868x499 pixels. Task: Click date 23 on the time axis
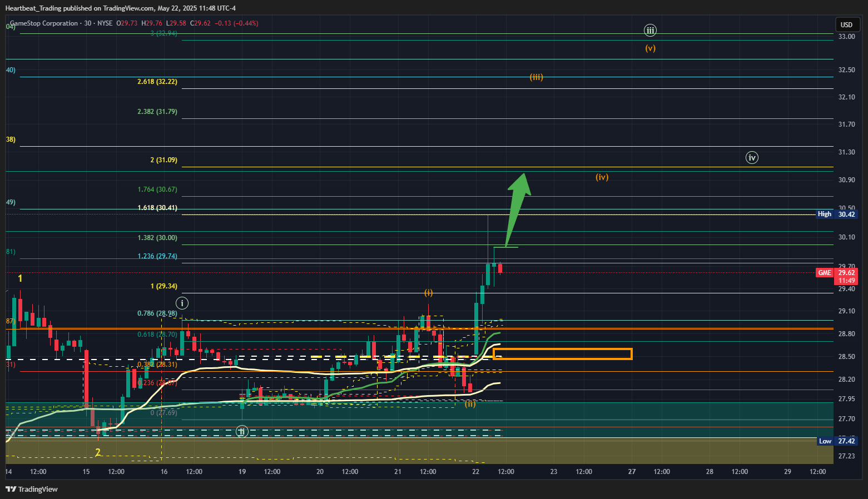tap(554, 472)
